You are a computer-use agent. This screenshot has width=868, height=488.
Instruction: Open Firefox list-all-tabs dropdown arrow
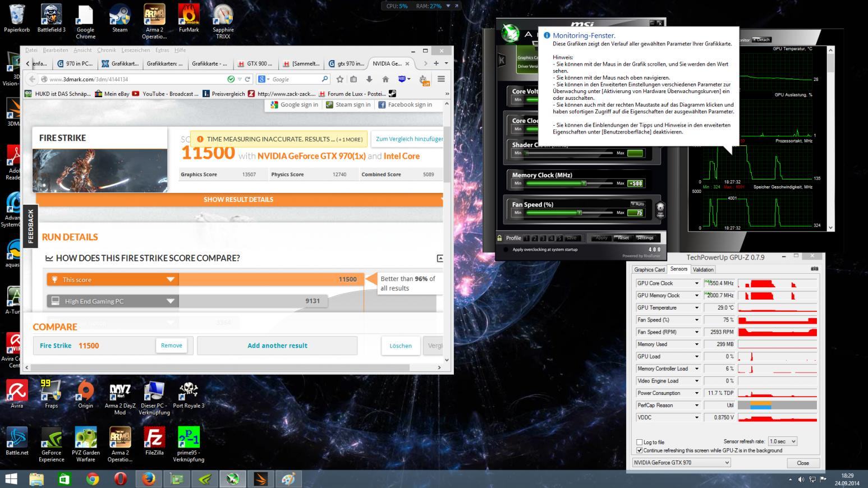click(x=446, y=63)
